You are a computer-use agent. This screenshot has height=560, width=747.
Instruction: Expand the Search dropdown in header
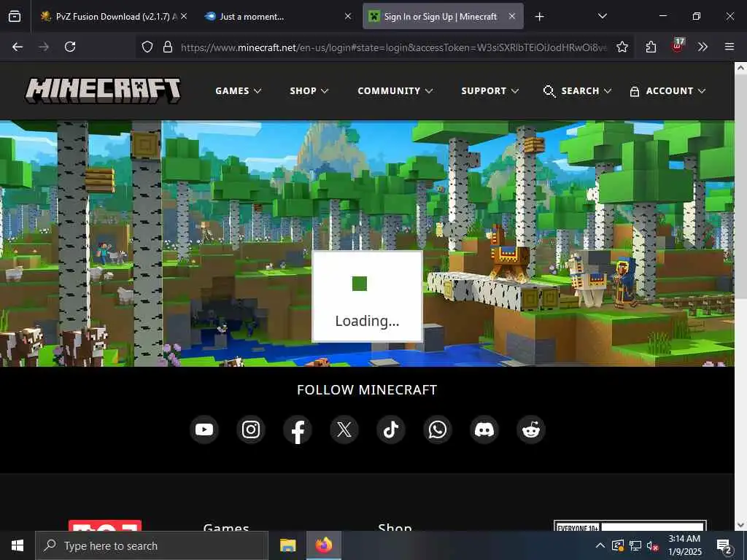(578, 91)
